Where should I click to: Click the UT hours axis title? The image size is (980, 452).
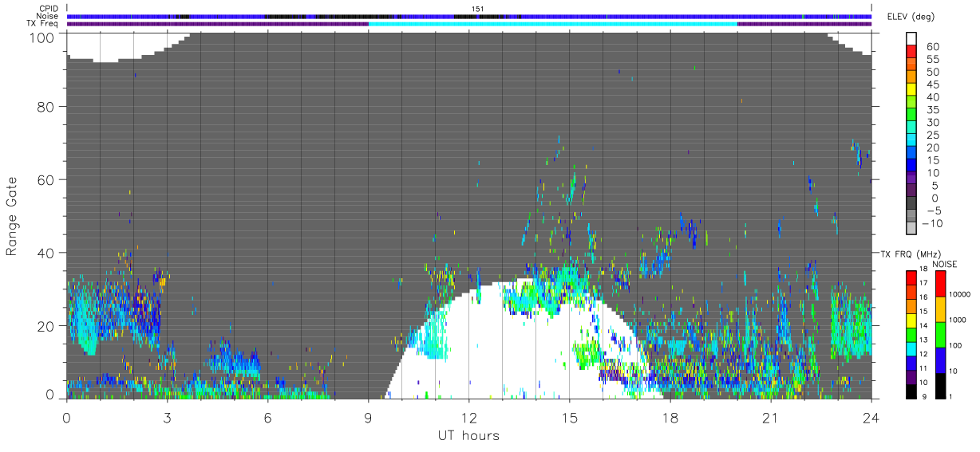468,435
